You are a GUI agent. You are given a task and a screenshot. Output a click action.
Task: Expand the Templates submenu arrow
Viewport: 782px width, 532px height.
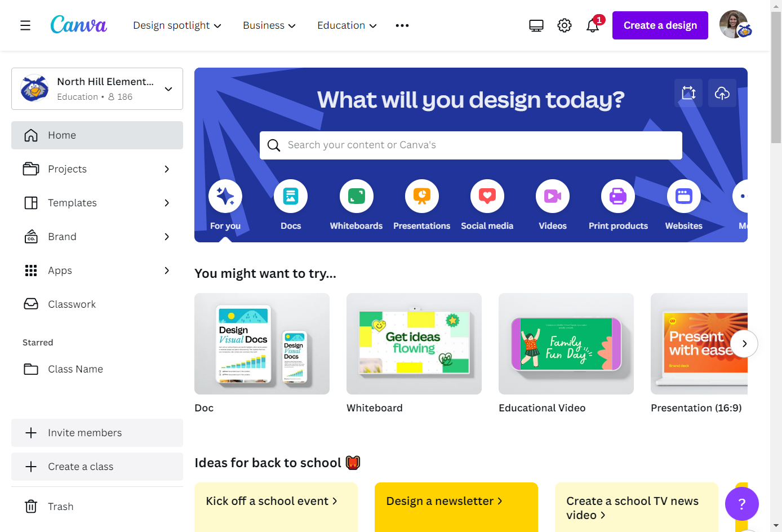pyautogui.click(x=167, y=203)
